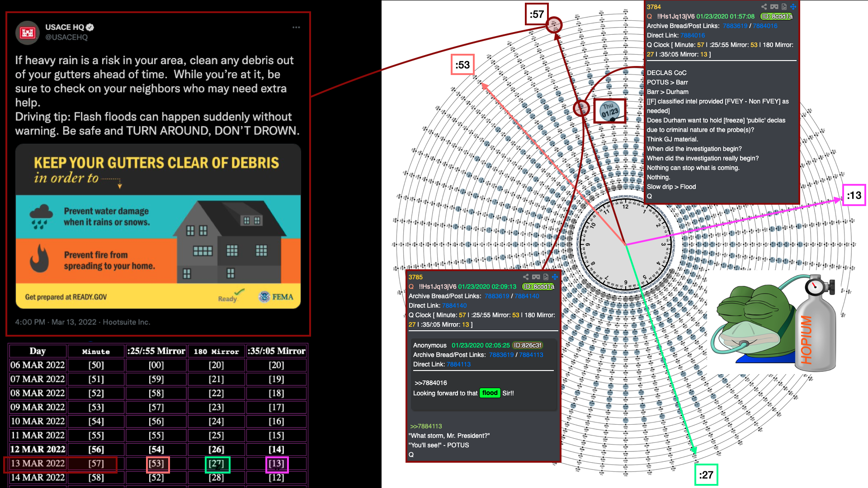Select the '06 MAR 2022' day cell
Image resolution: width=868 pixels, height=488 pixels.
coord(38,365)
